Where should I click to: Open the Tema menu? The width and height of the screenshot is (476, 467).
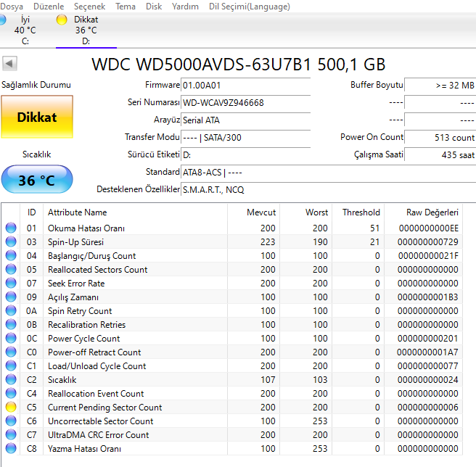126,7
